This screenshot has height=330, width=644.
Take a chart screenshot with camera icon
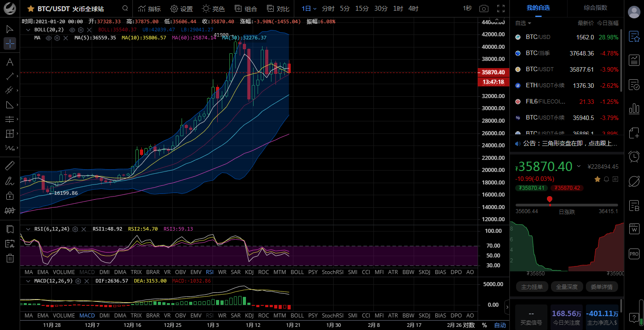click(x=483, y=9)
